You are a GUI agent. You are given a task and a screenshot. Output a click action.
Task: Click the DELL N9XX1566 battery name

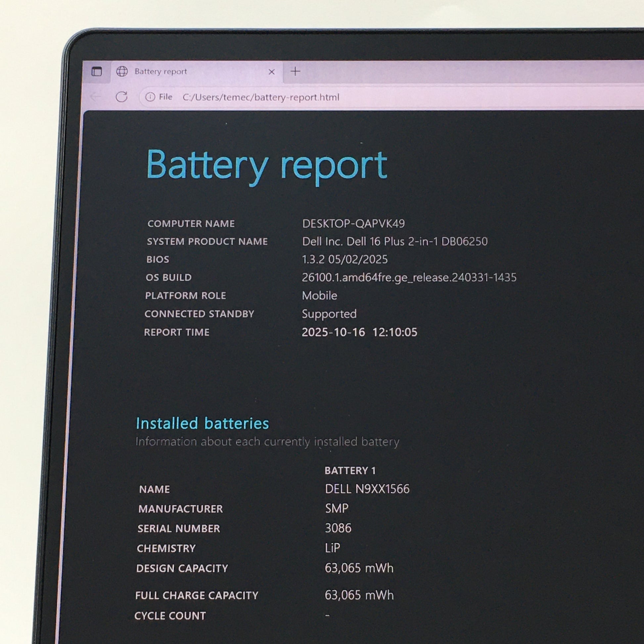(367, 489)
